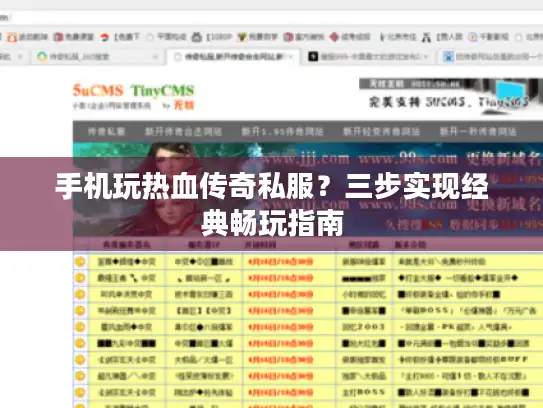The width and height of the screenshot is (543, 408).
Task: Open the 新开轻变传奇网站 navigation item
Action: pos(381,132)
